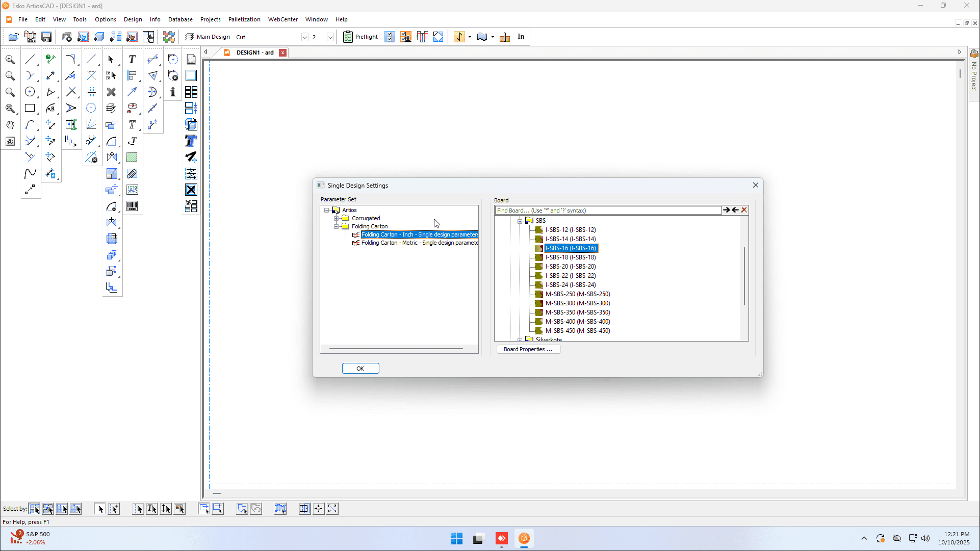Open the Palletization menu
This screenshot has height=551, width=980.
coord(244,19)
